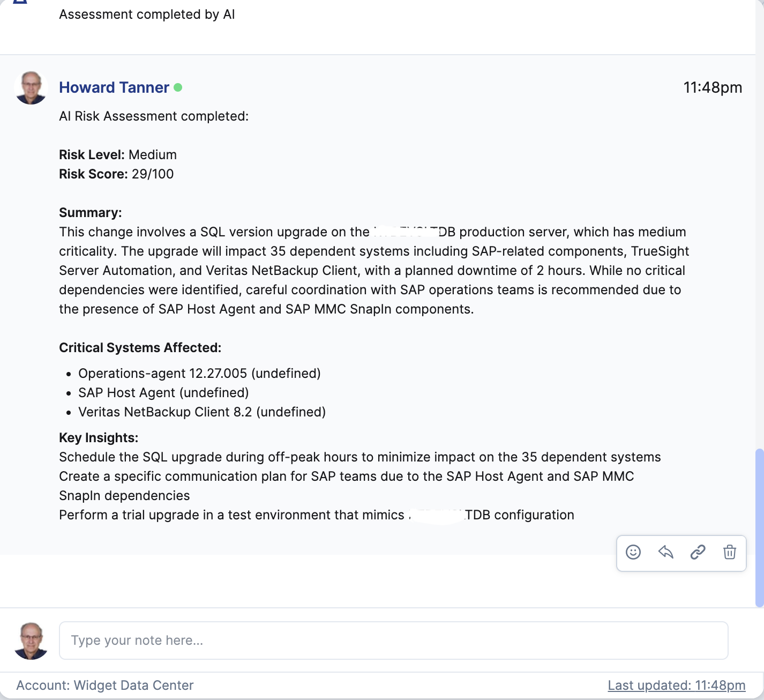Click Howard Tanner's green online status dot
This screenshot has width=764, height=700.
point(178,87)
